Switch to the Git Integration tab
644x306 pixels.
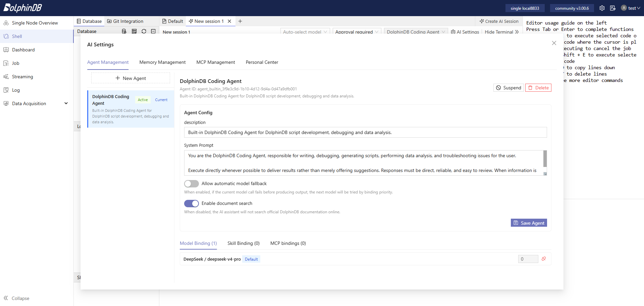(x=125, y=21)
